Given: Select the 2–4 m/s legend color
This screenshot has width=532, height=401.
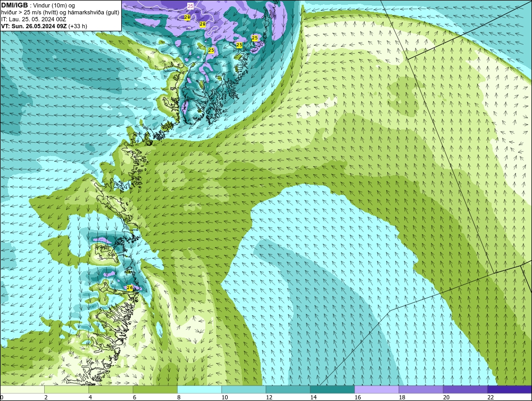Looking at the screenshot, I should click(66, 389).
